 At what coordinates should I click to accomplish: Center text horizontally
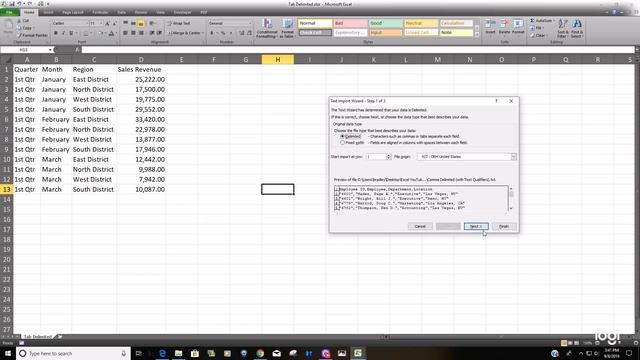pyautogui.click(x=133, y=33)
